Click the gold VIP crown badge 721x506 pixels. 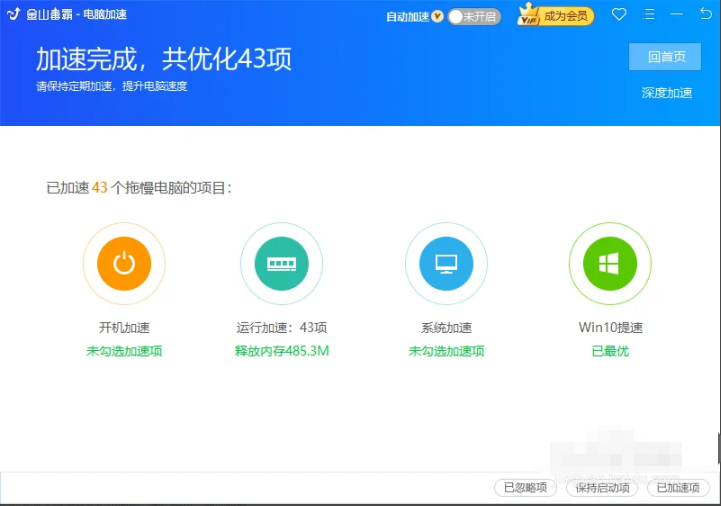[x=529, y=15]
